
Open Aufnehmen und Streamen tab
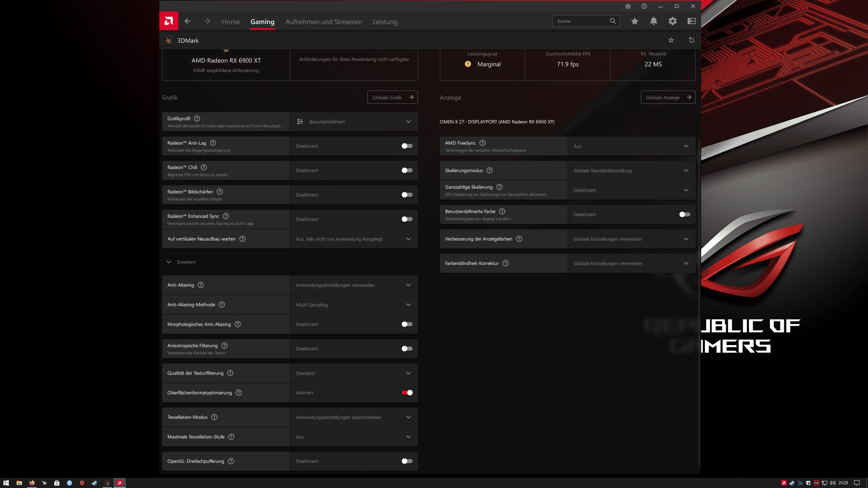click(x=324, y=22)
